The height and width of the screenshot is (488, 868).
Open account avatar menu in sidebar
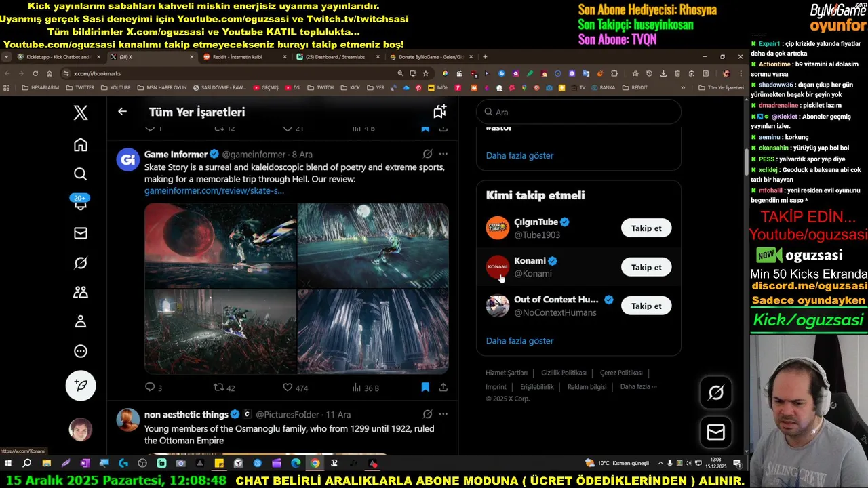pos(81,430)
